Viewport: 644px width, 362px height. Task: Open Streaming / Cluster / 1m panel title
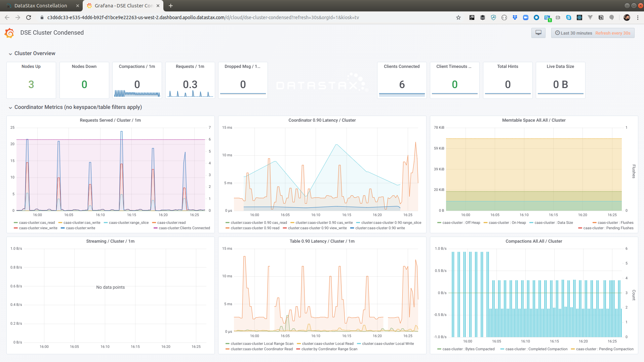tap(110, 241)
